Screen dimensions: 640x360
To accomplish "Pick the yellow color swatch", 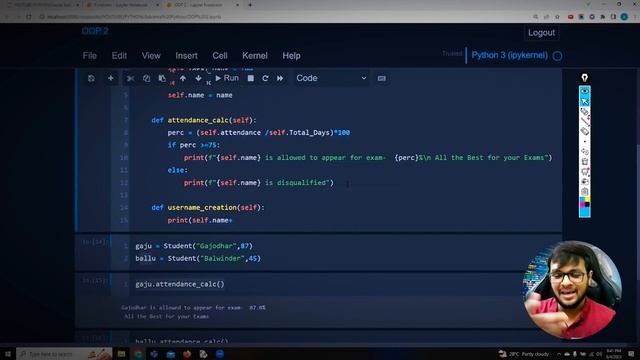I will coord(587,200).
